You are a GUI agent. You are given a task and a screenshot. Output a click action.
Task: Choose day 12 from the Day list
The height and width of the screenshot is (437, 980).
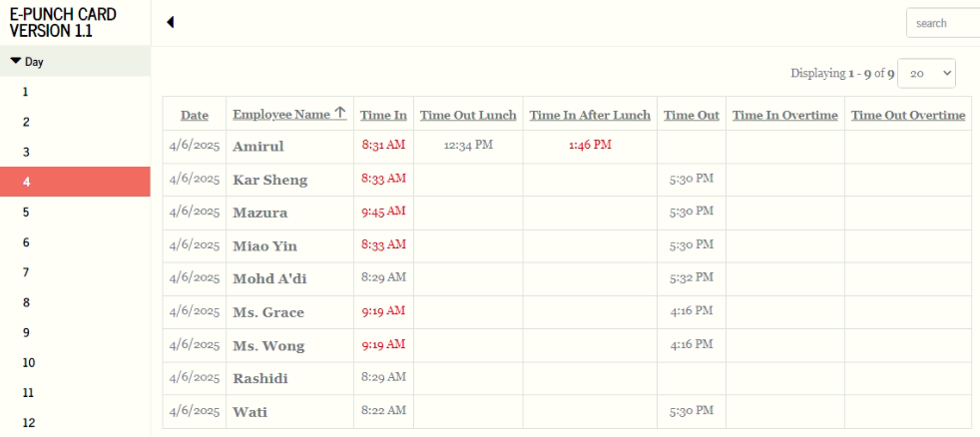point(28,422)
